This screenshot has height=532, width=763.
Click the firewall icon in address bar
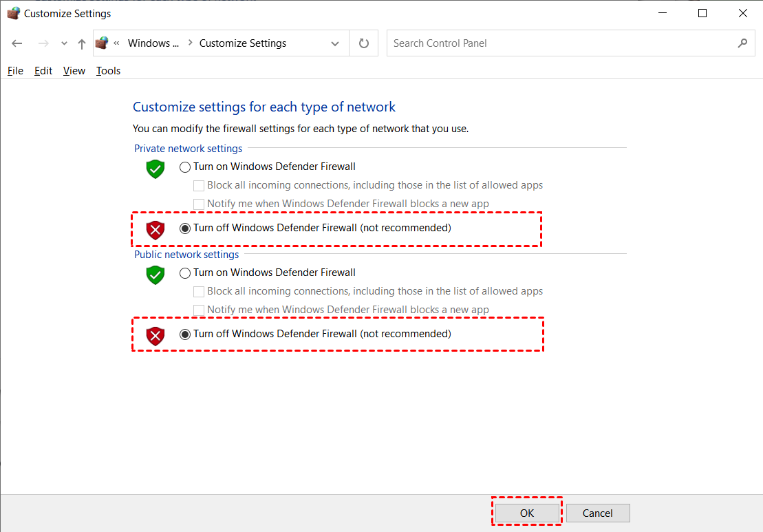103,43
